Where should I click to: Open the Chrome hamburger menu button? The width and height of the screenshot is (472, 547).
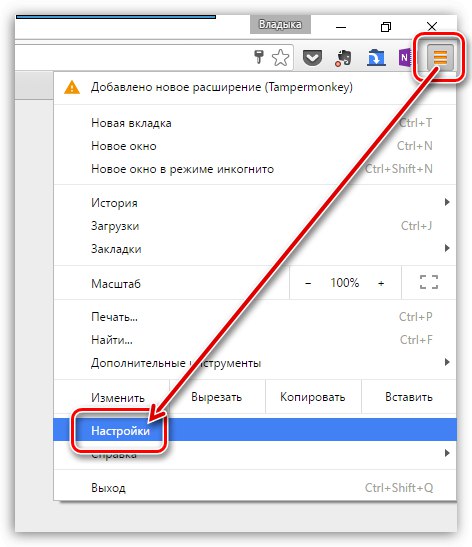coord(440,57)
